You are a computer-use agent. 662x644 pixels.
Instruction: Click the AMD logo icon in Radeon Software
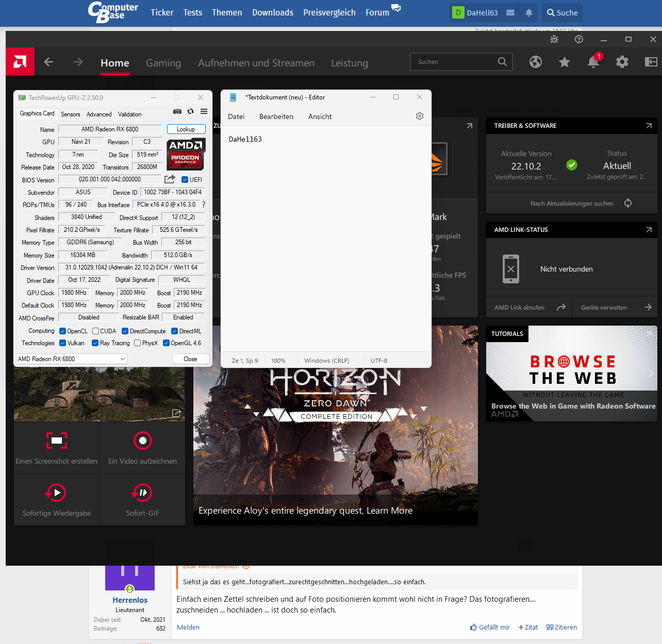pos(20,62)
